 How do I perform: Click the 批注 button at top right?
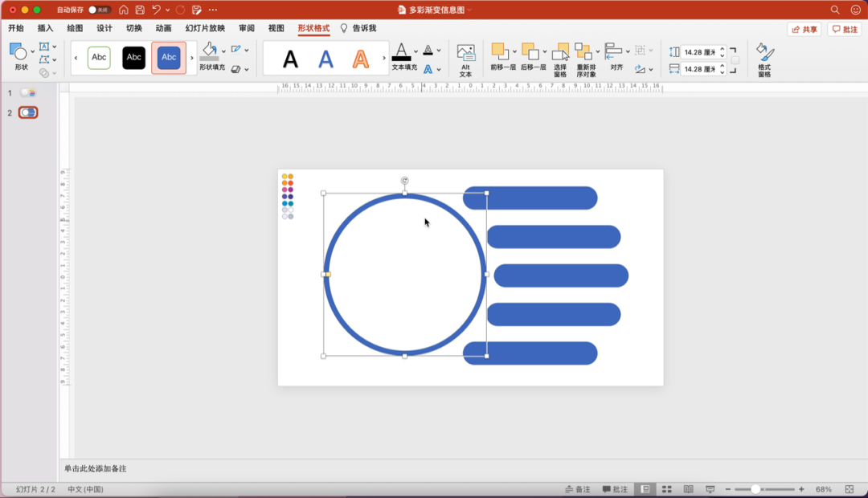click(x=844, y=29)
